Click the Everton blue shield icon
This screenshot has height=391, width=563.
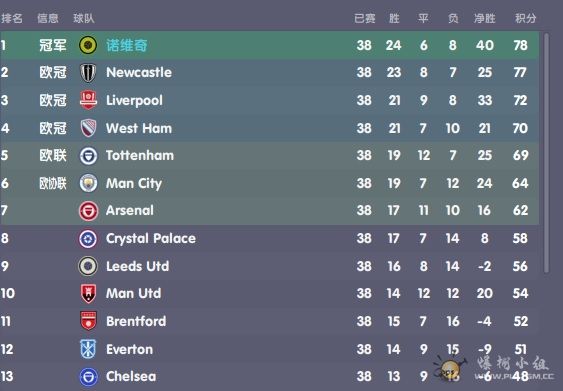pos(88,349)
